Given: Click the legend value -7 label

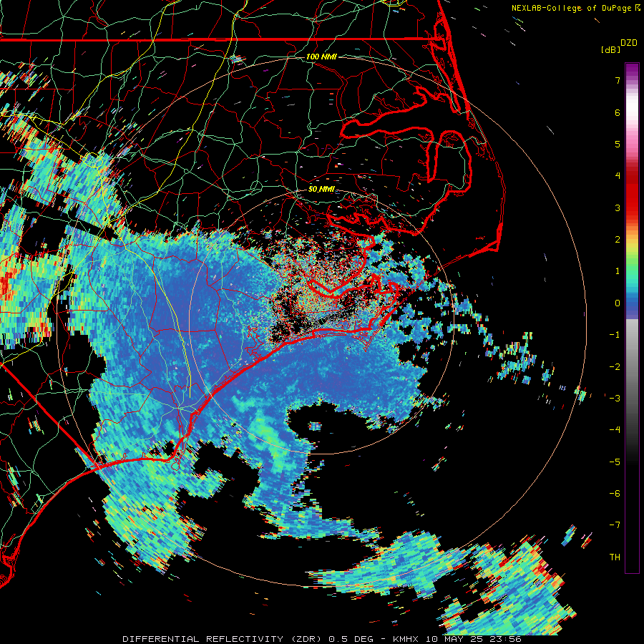Looking at the screenshot, I should click(x=615, y=525).
